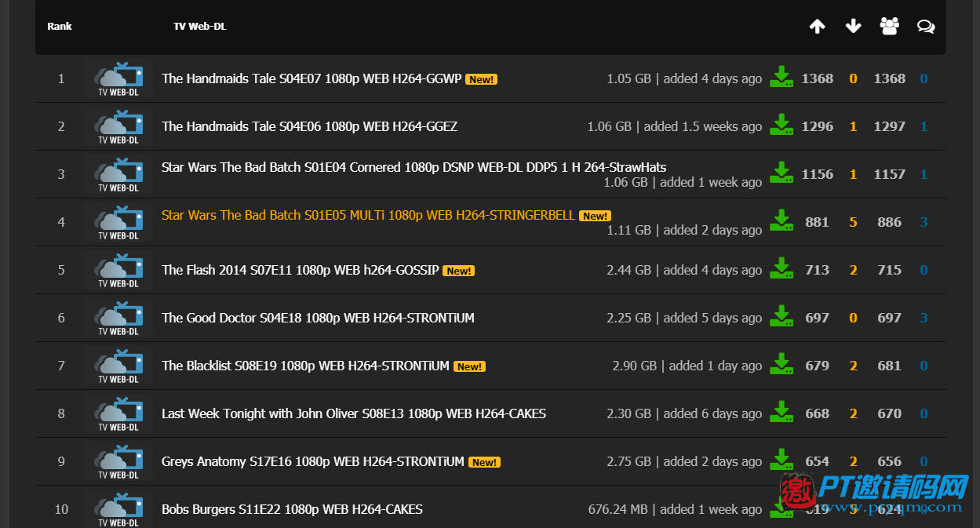This screenshot has height=528, width=980.
Task: Click comment count 0 on Handmaids Tale S04E07
Action: [x=924, y=78]
